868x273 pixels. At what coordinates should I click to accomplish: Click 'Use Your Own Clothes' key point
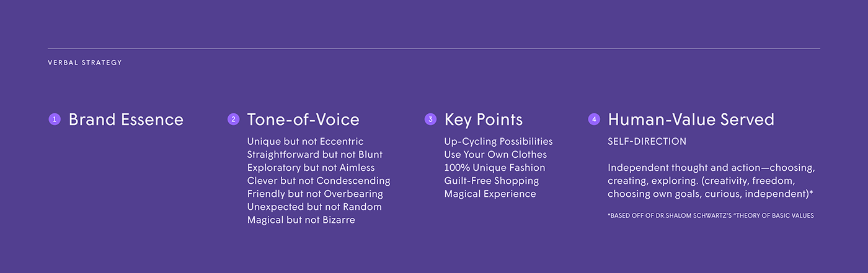tap(495, 155)
